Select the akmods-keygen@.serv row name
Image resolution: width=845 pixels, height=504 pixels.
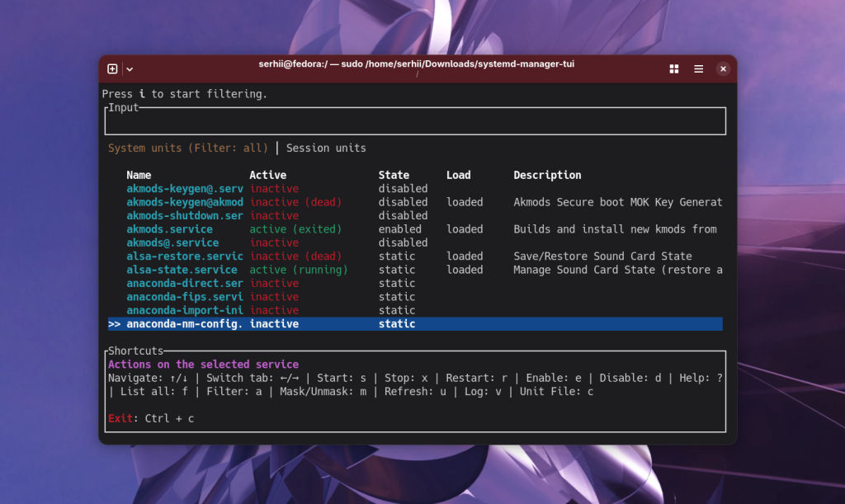pyautogui.click(x=185, y=188)
